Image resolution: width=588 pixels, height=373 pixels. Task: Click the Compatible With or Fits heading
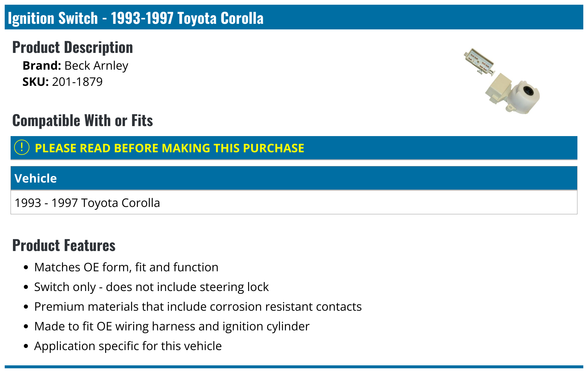pos(83,121)
